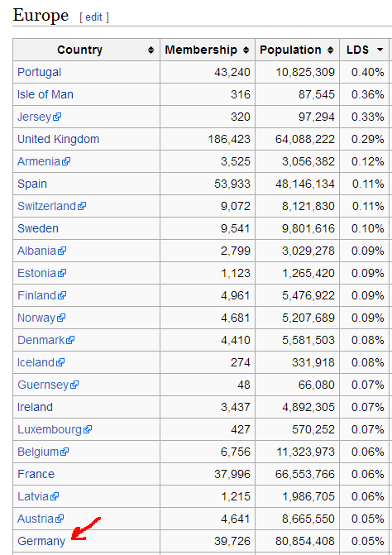
Task: Click external link icon next to Estonia
Action: click(62, 273)
